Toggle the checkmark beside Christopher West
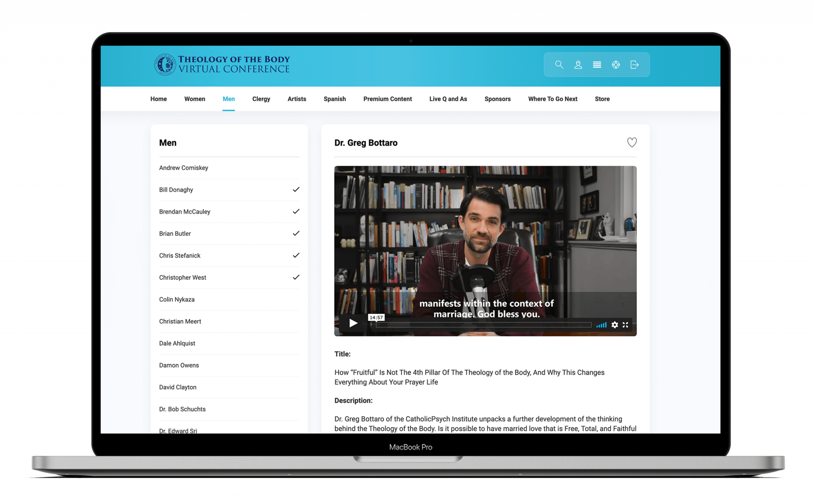The image size is (813, 504). click(296, 277)
